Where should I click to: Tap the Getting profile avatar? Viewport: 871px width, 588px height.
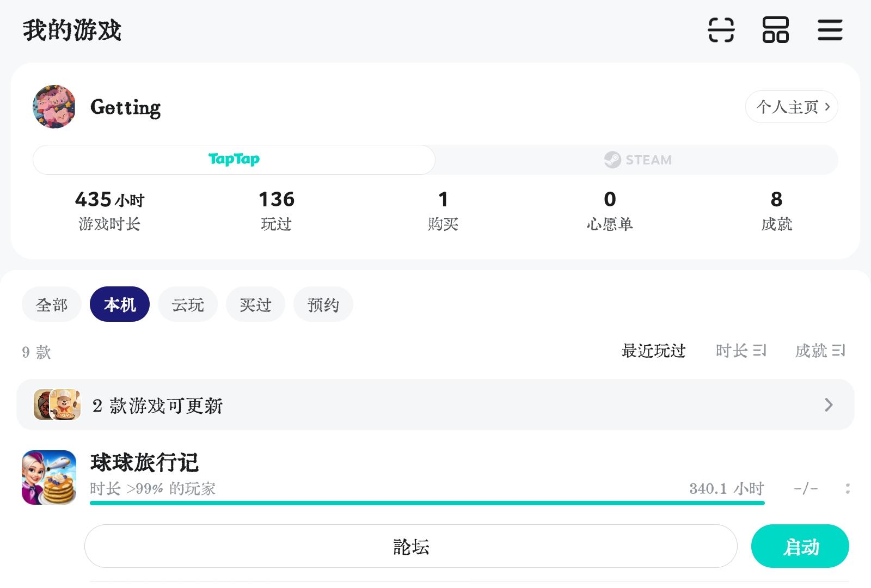click(54, 107)
